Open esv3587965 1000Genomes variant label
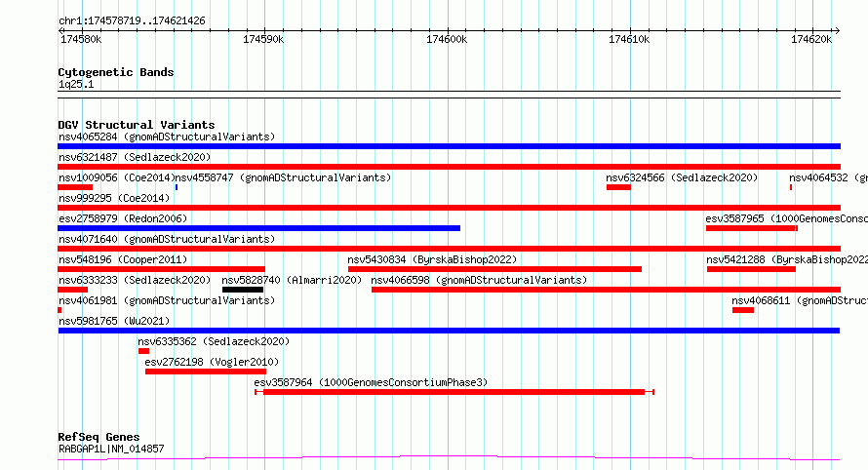The height and width of the screenshot is (470, 868). [787, 218]
